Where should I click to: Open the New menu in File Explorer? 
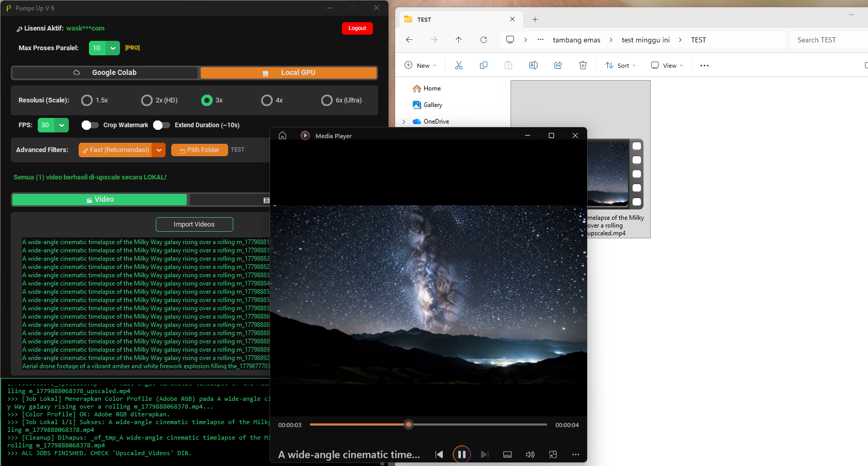pyautogui.click(x=421, y=65)
